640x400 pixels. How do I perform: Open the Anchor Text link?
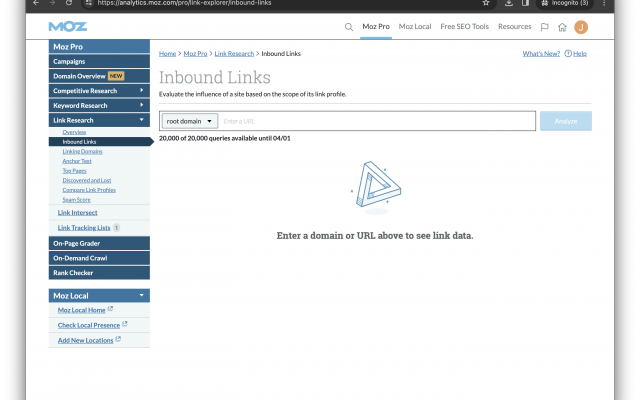[77, 161]
